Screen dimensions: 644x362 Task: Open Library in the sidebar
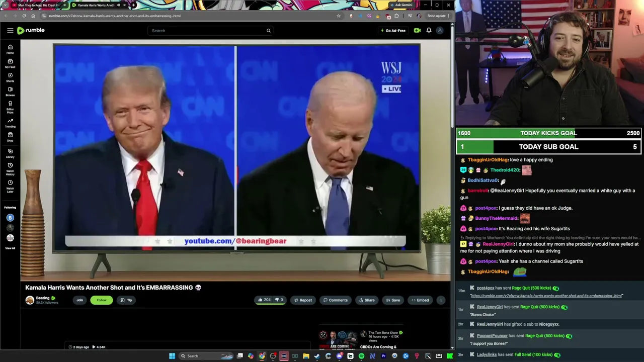coord(10,153)
